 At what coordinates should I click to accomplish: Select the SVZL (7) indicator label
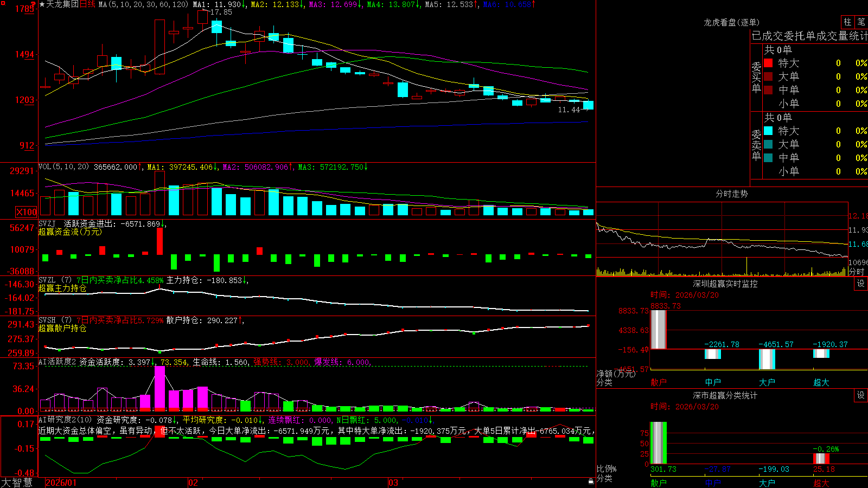(x=55, y=280)
